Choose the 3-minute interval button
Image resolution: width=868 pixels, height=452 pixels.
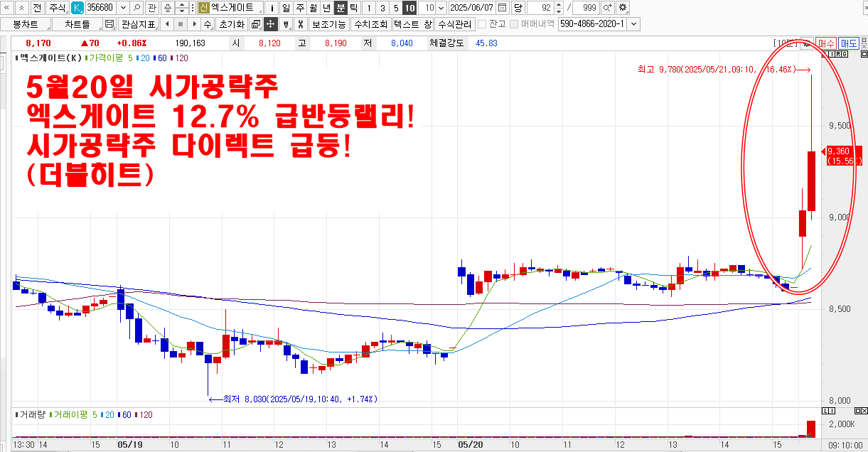pyautogui.click(x=382, y=8)
